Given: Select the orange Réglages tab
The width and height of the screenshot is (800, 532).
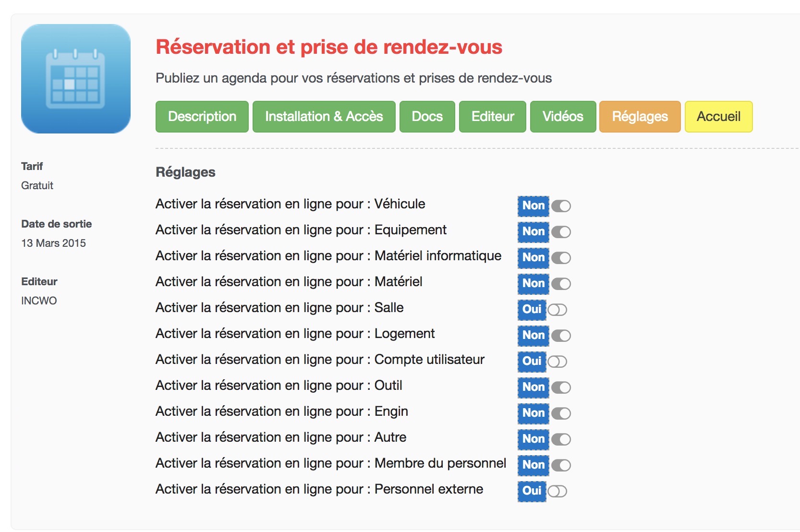Looking at the screenshot, I should coord(640,117).
